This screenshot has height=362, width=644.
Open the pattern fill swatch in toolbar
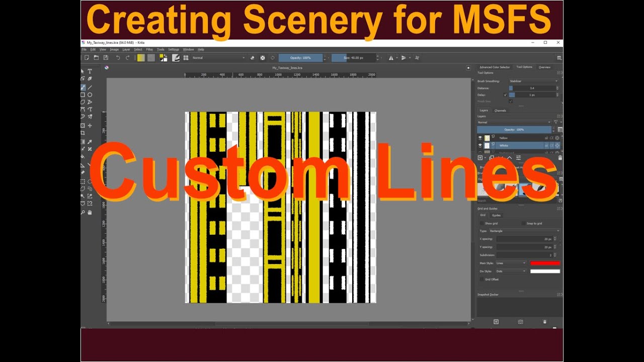tap(151, 58)
